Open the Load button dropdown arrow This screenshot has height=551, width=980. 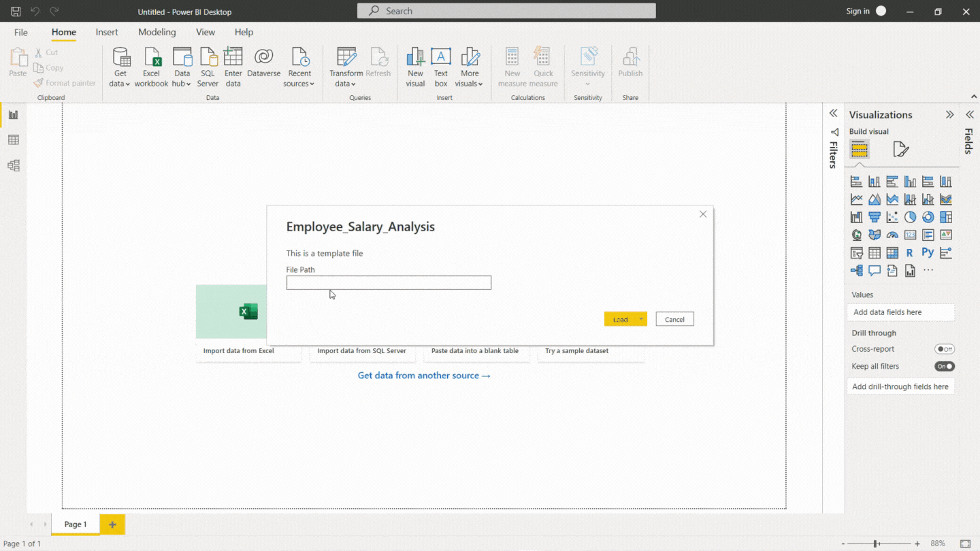coord(640,318)
